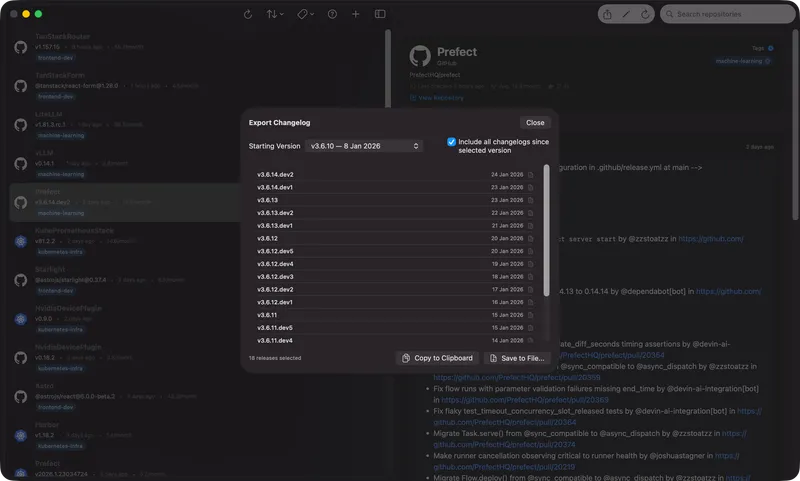Click the kubernetes-infra tag under KubePrometheusStack

60,252
